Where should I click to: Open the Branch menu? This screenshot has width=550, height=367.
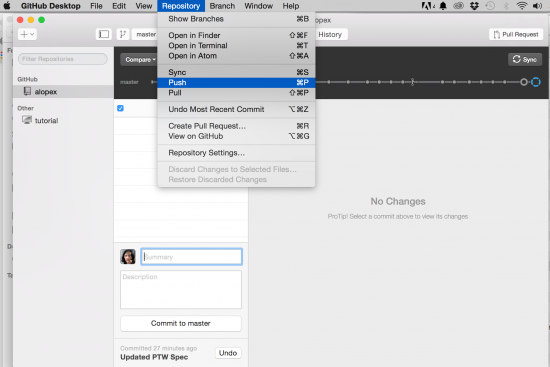click(x=222, y=6)
